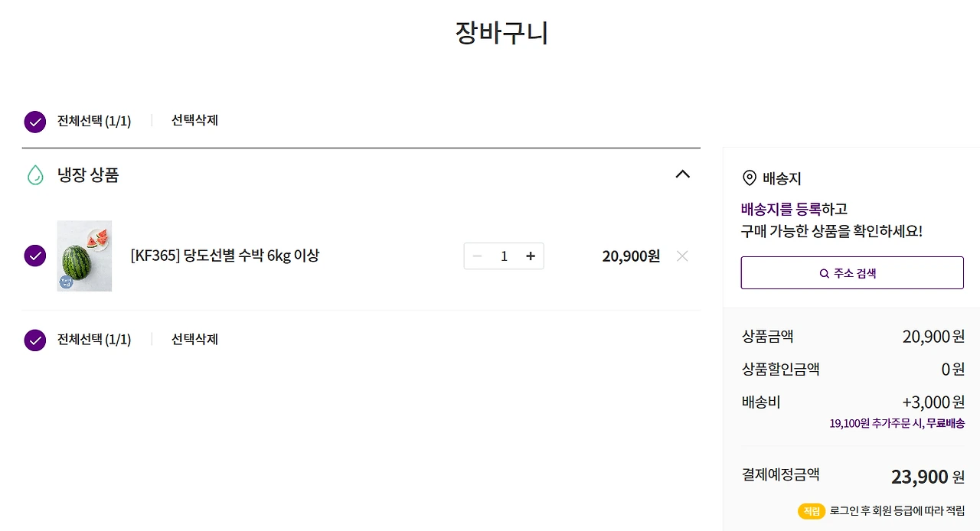Image resolution: width=980 pixels, height=531 pixels.
Task: Remove the watermelon item with the X icon
Action: click(682, 256)
